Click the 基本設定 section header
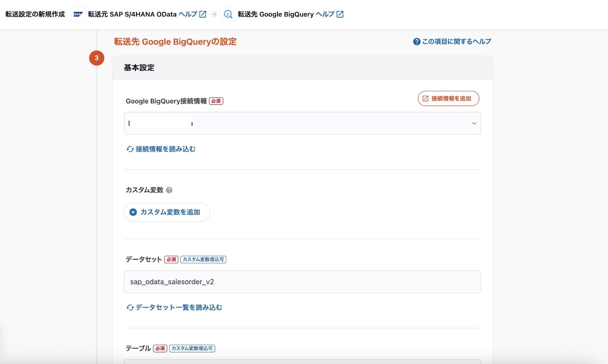This screenshot has width=608, height=364. [x=302, y=68]
